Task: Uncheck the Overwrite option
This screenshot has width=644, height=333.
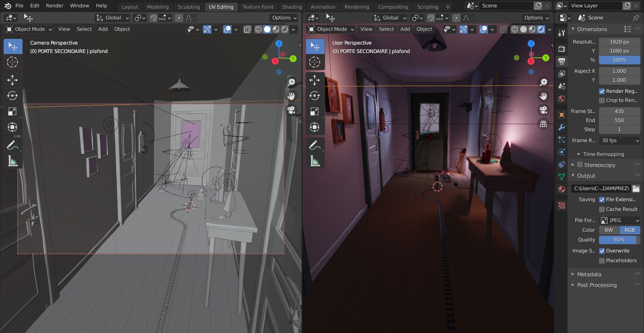Action: (602, 251)
